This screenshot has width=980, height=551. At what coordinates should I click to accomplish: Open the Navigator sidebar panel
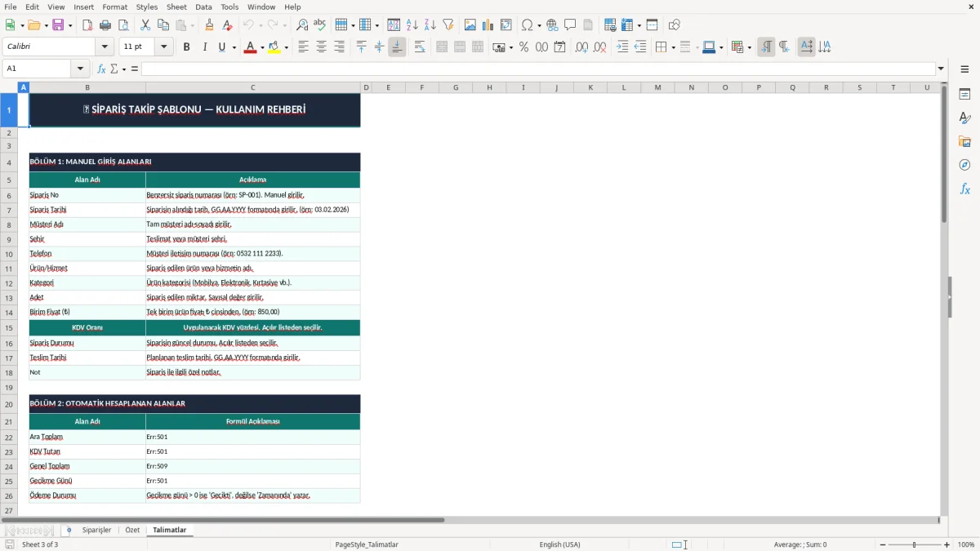click(964, 165)
